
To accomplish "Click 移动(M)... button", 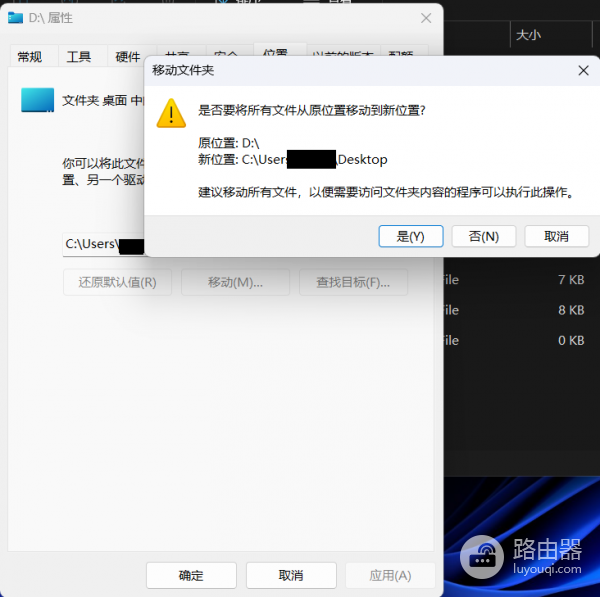I will [235, 282].
